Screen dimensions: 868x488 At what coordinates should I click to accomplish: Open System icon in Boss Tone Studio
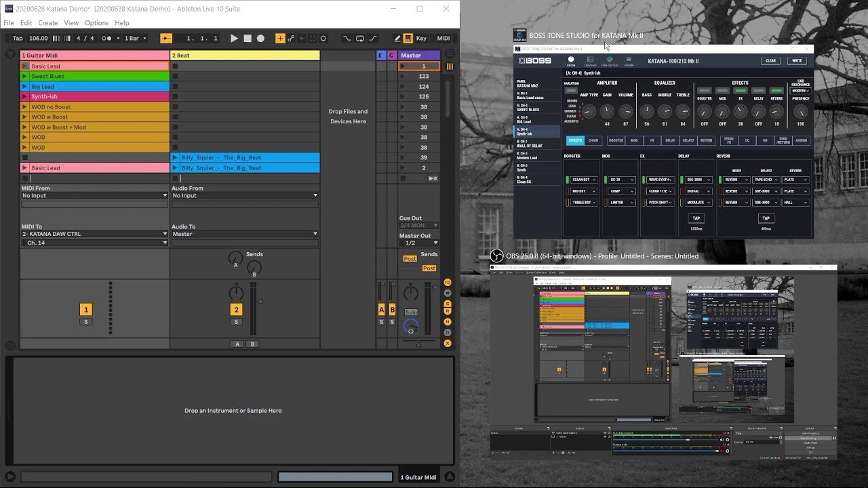click(629, 61)
